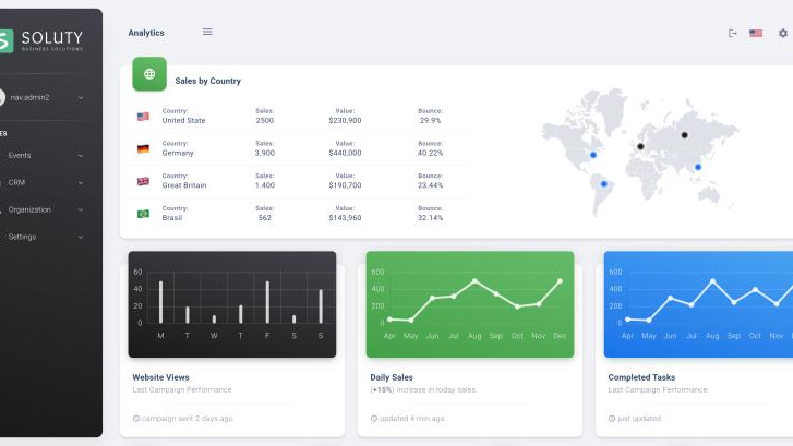Click the Sales by Country heading
Image resolution: width=793 pixels, height=446 pixels.
208,81
